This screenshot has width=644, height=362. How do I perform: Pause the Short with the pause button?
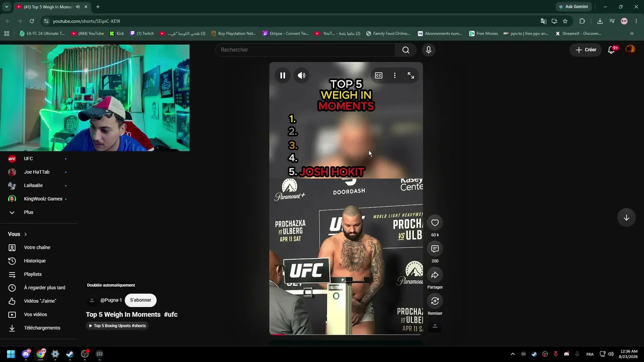point(283,75)
